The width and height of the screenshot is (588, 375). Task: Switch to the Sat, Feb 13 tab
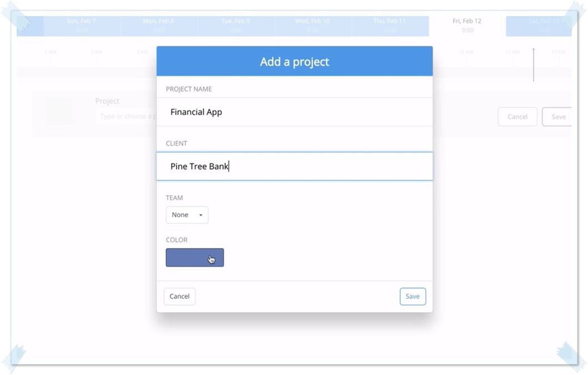tap(539, 26)
